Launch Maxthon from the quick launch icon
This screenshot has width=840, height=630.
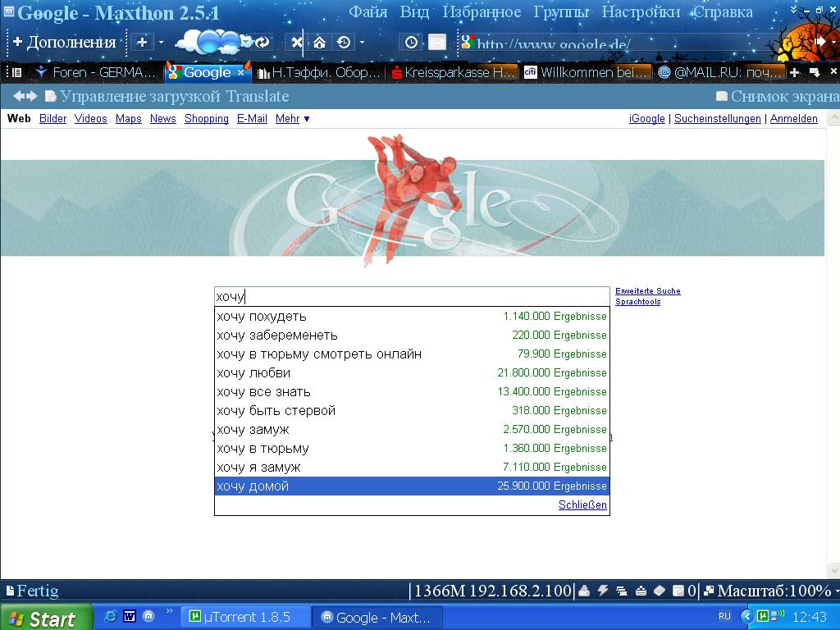tap(149, 617)
